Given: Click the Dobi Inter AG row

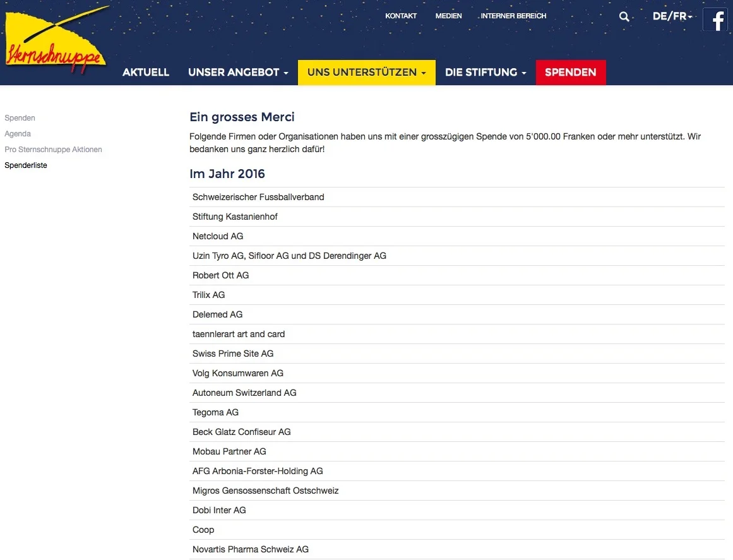Looking at the screenshot, I should click(x=456, y=511).
